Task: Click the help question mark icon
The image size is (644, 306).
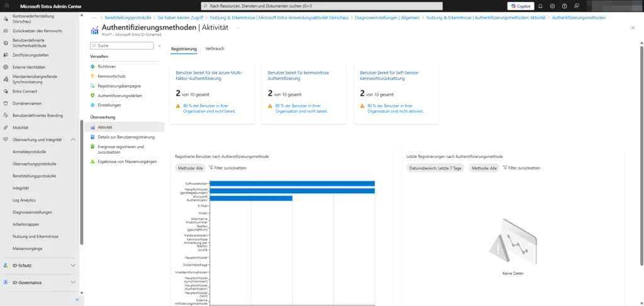Action: click(x=564, y=6)
